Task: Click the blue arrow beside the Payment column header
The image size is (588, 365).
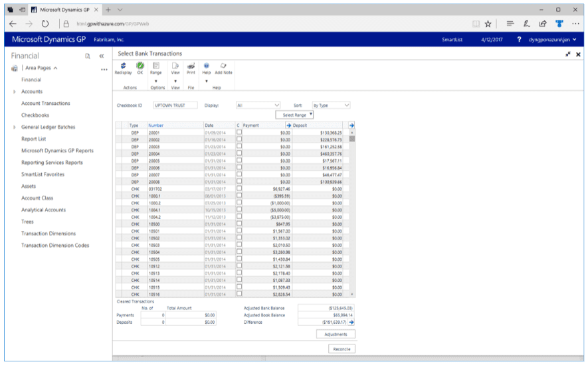Action: tap(288, 125)
